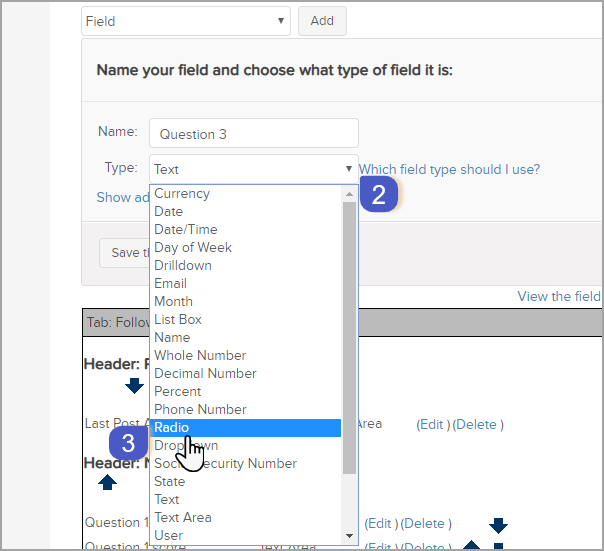Select Whole Number field type option
Image resolution: width=604 pixels, height=551 pixels.
coord(245,355)
